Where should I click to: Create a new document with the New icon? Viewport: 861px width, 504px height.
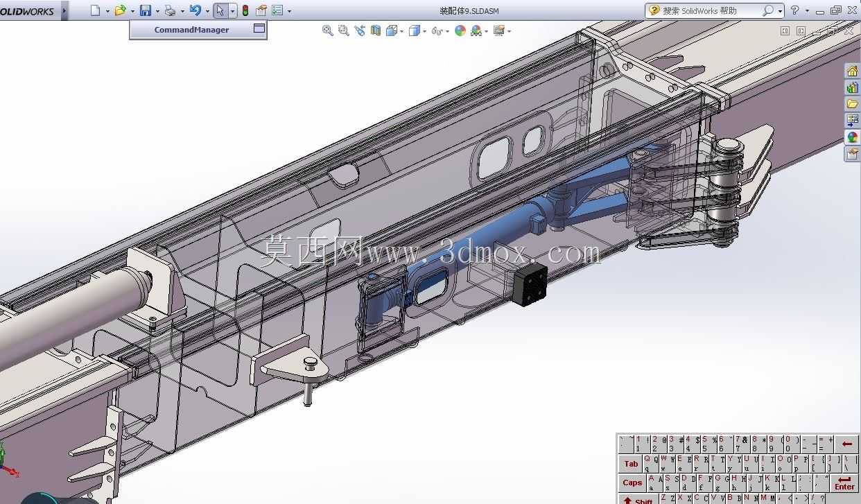coord(96,10)
